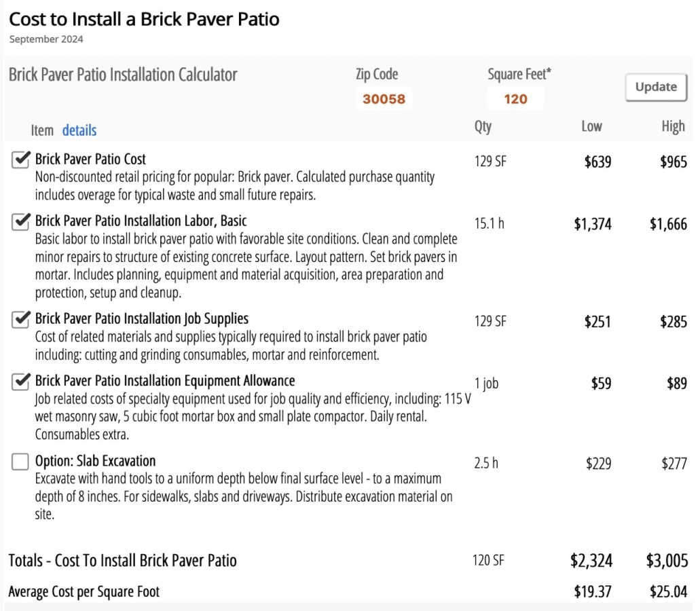Click the Installation Equipment Allowance item title

[x=165, y=381]
